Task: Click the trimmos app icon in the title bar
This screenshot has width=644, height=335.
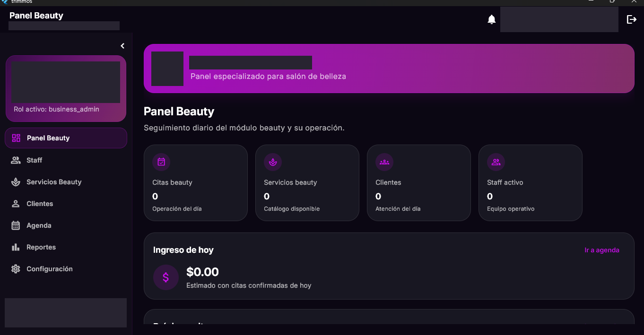Action: [x=5, y=2]
